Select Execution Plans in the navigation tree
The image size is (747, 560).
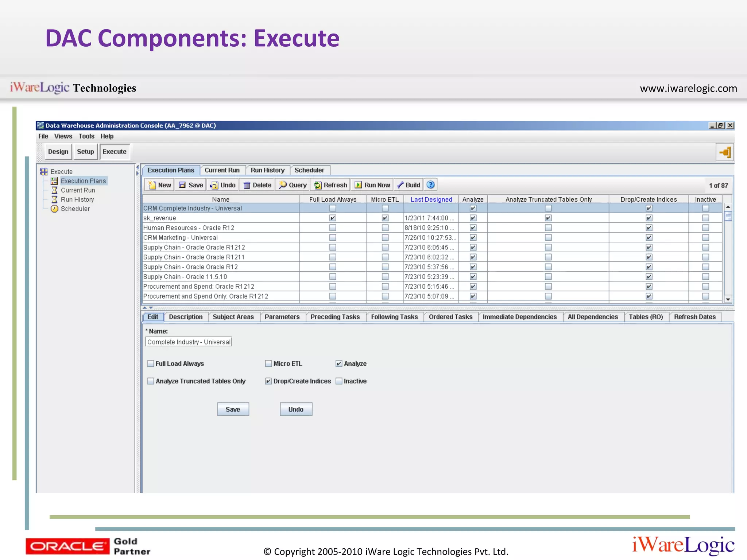83,181
